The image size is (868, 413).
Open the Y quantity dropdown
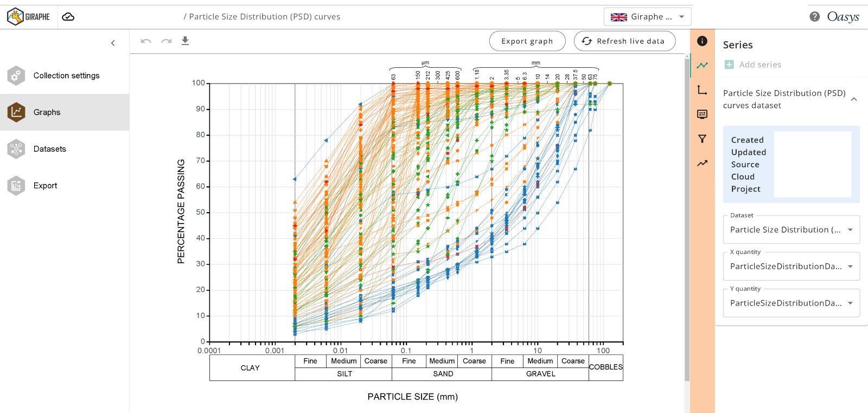tap(791, 303)
